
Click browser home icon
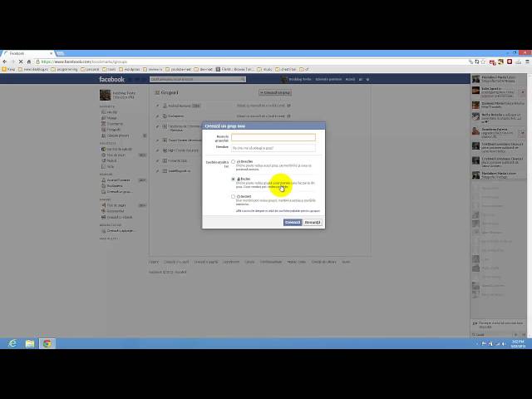(x=29, y=62)
